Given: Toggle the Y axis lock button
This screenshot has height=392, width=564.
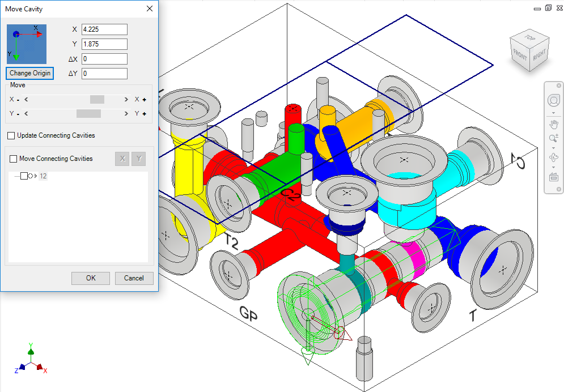Looking at the screenshot, I should (139, 159).
